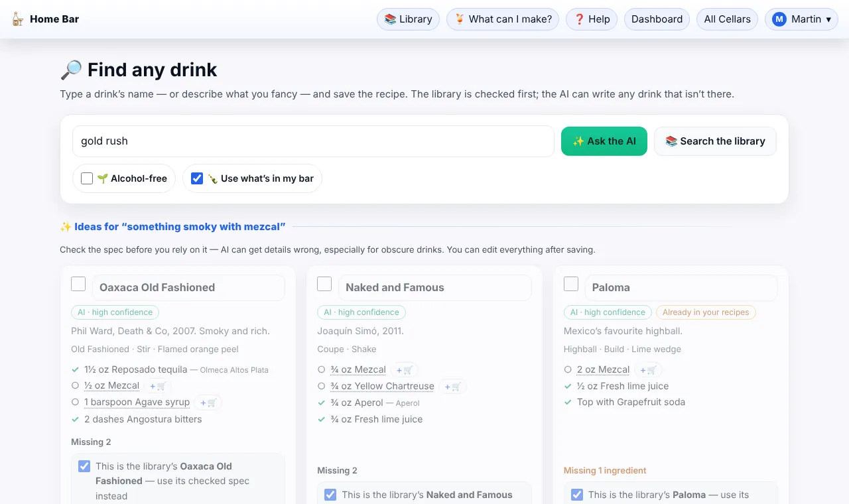
Task: Go to the Dashboard
Action: coord(657,19)
